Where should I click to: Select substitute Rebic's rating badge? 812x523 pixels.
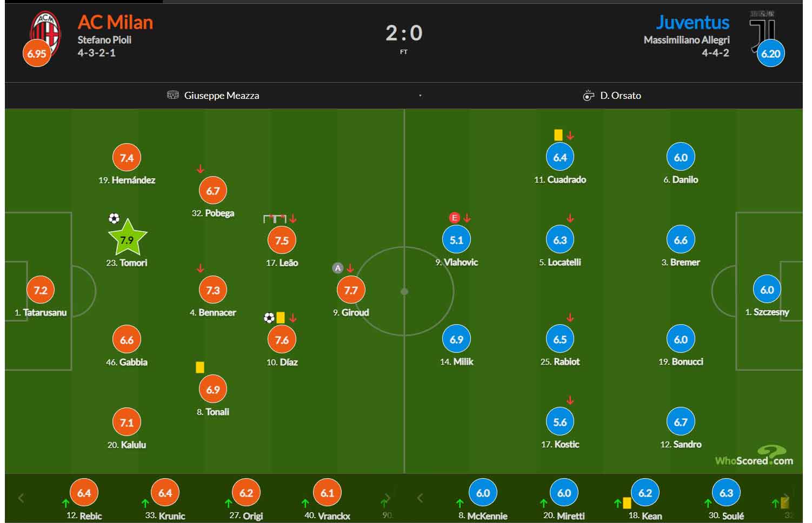[x=84, y=493]
